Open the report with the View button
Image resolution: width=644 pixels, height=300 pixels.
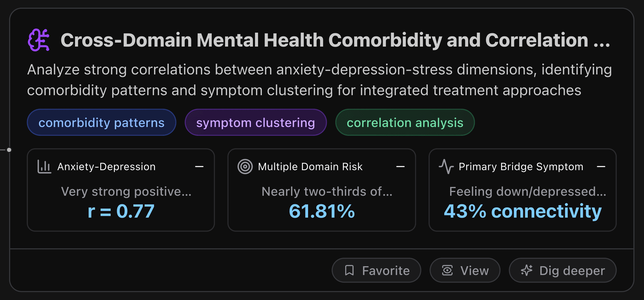coord(465,270)
